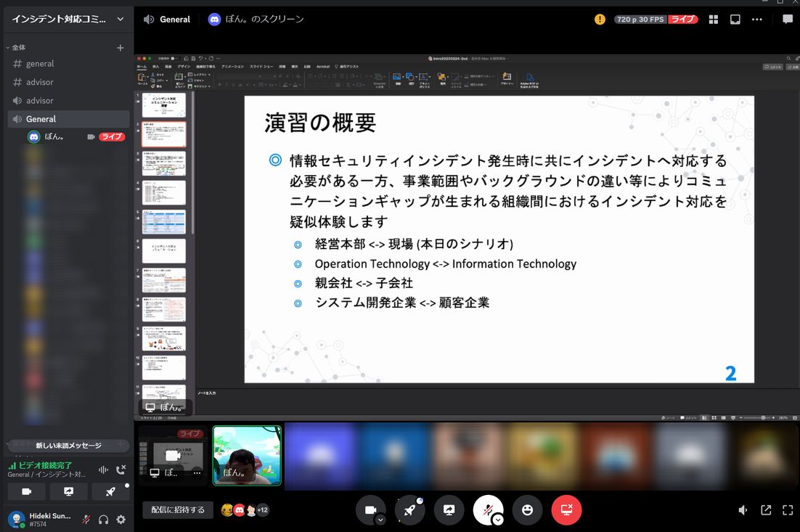This screenshot has height=532, width=800.
Task: Stop watching the live stream
Action: (566, 510)
